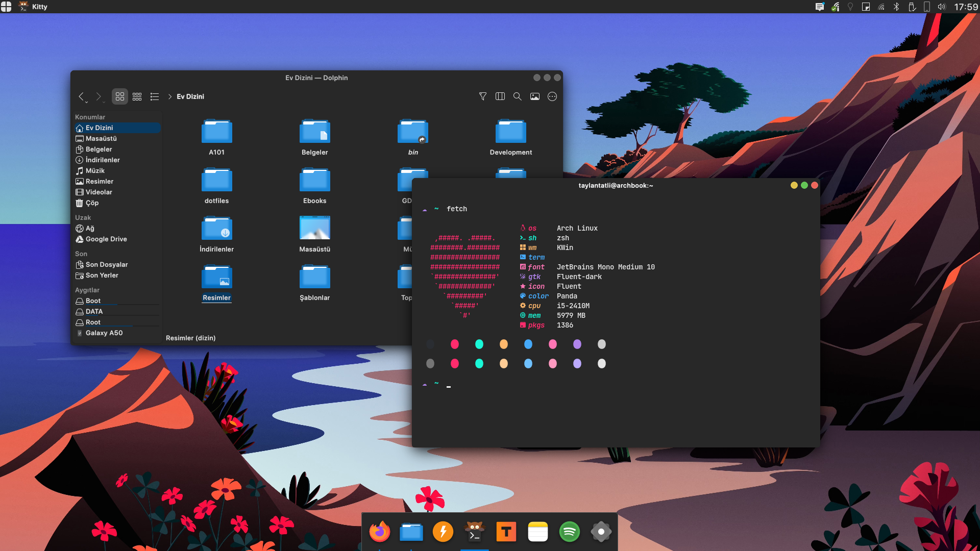The width and height of the screenshot is (980, 551).
Task: Open Ağ network in the sidebar
Action: click(117, 229)
